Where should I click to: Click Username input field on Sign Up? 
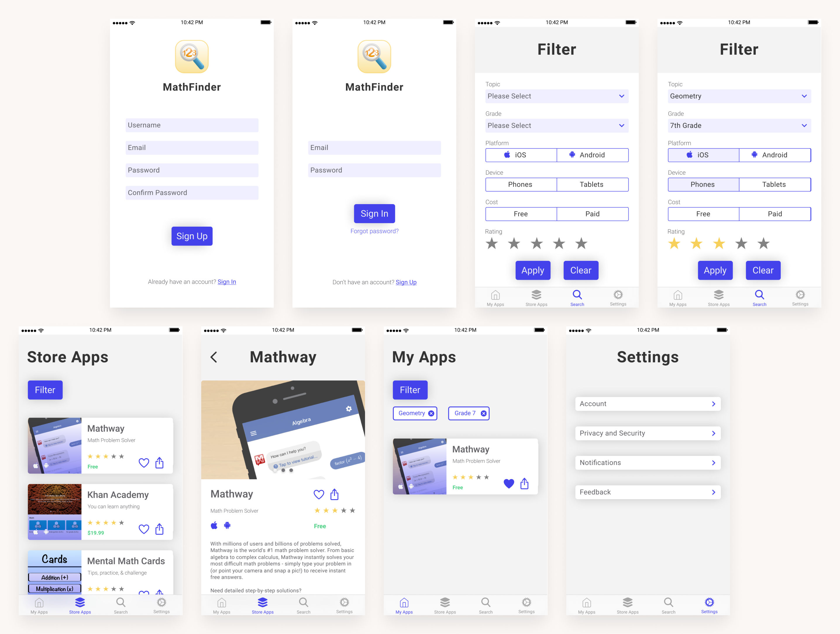[192, 125]
